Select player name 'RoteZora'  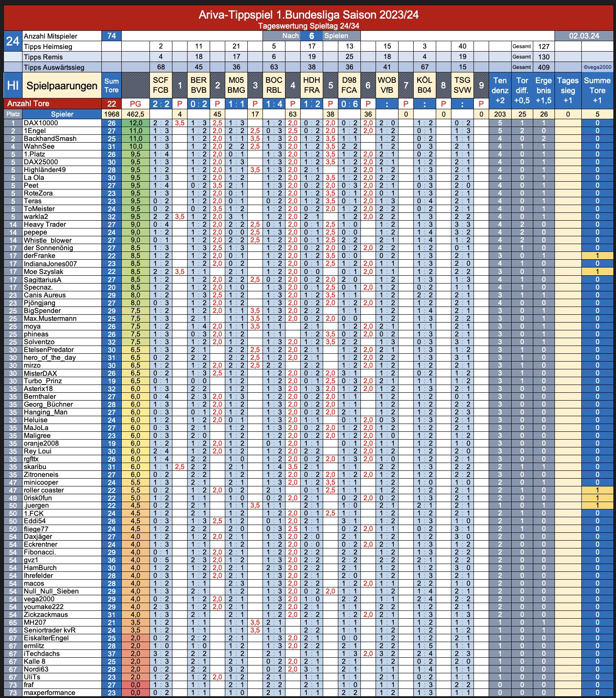pos(38,193)
